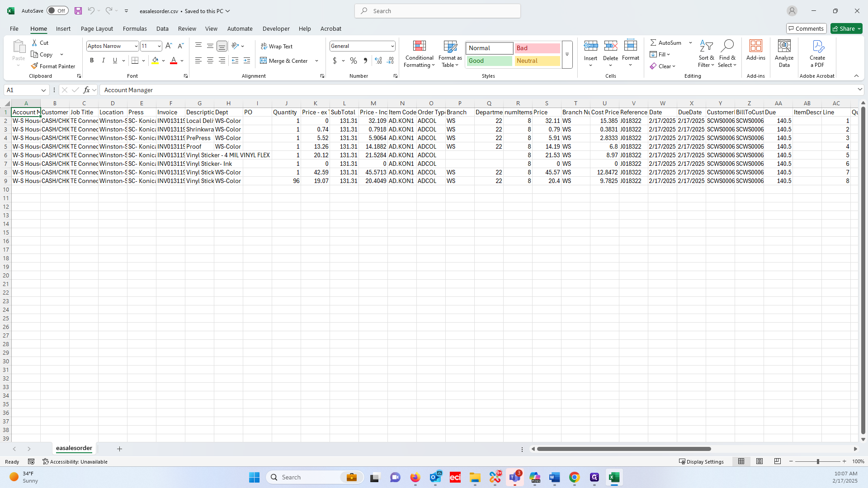This screenshot has width=868, height=488.
Task: Switch to Page Layout view
Action: click(x=759, y=461)
